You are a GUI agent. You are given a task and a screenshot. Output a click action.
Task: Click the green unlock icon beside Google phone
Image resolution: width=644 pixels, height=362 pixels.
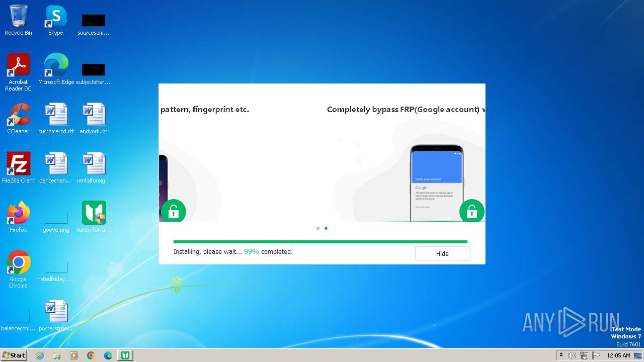click(471, 211)
